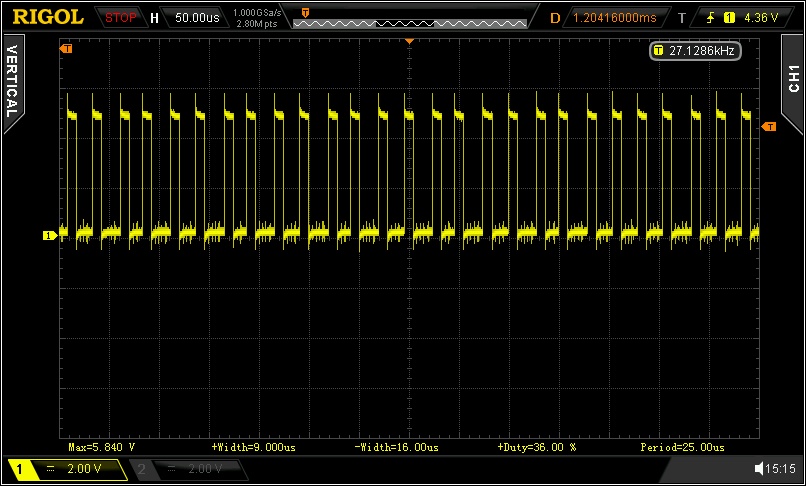Click the frequency counter readout 27.1286kHz
The image size is (806, 486).
coord(697,50)
